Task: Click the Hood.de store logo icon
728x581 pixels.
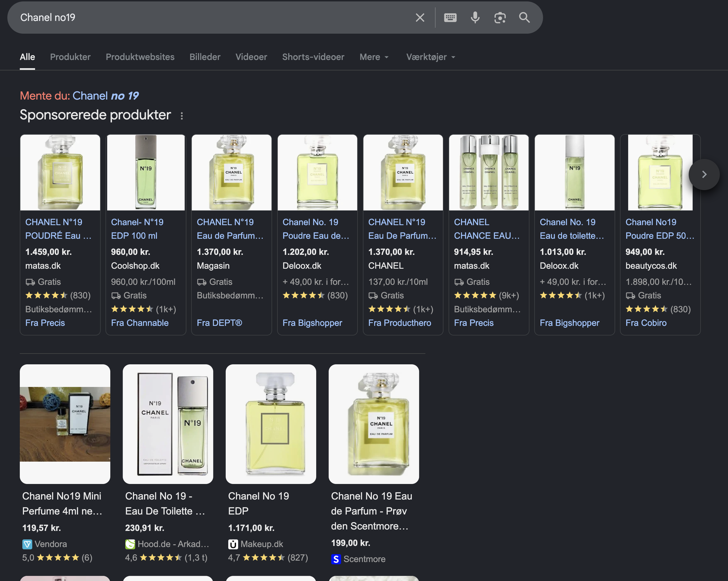Action: click(x=130, y=544)
